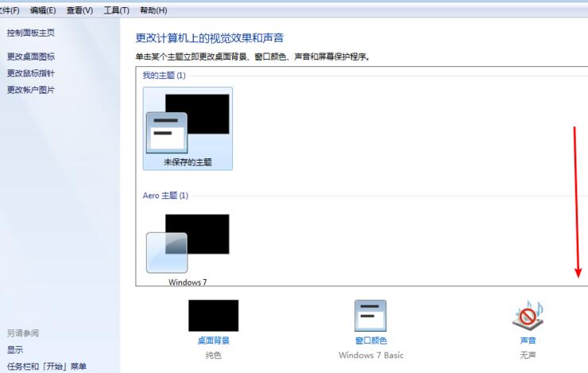This screenshot has height=373, width=588.
Task: Open the partially visible 文件(F) menu
Action: [x=10, y=10]
